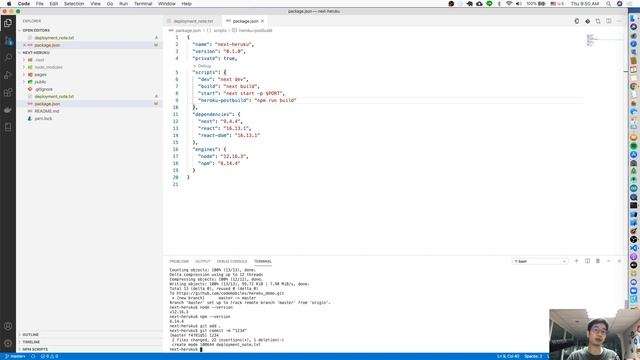Image resolution: width=640 pixels, height=360 pixels.
Task: Click line number 9 in gutter
Action: pyautogui.click(x=177, y=100)
